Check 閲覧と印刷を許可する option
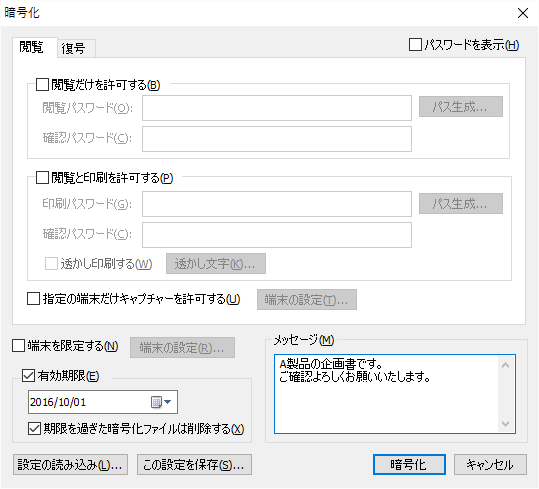Image resolution: width=539 pixels, height=489 pixels. click(x=42, y=178)
